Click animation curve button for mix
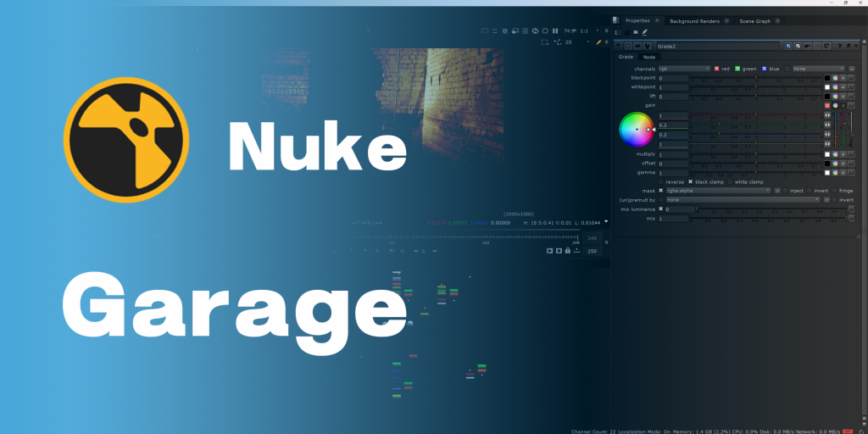This screenshot has width=868, height=434. [851, 219]
